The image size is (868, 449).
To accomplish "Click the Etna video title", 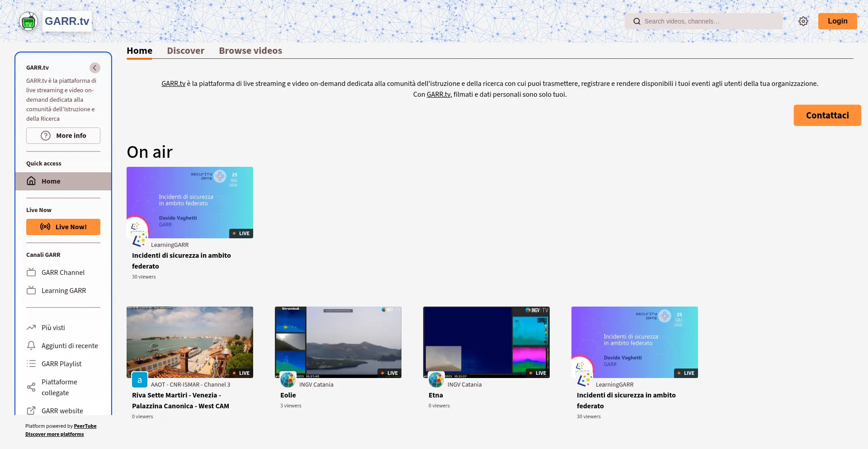I will [x=436, y=395].
